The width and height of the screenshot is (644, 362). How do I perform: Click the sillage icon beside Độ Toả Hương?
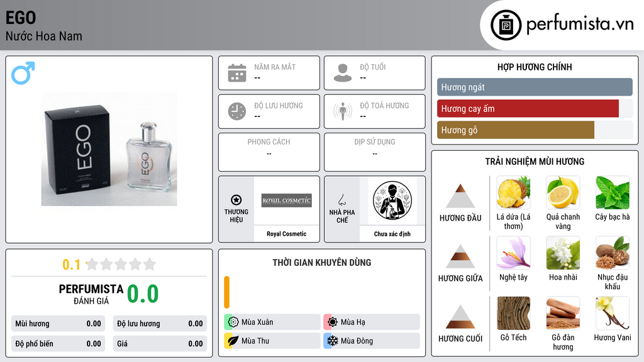[343, 111]
